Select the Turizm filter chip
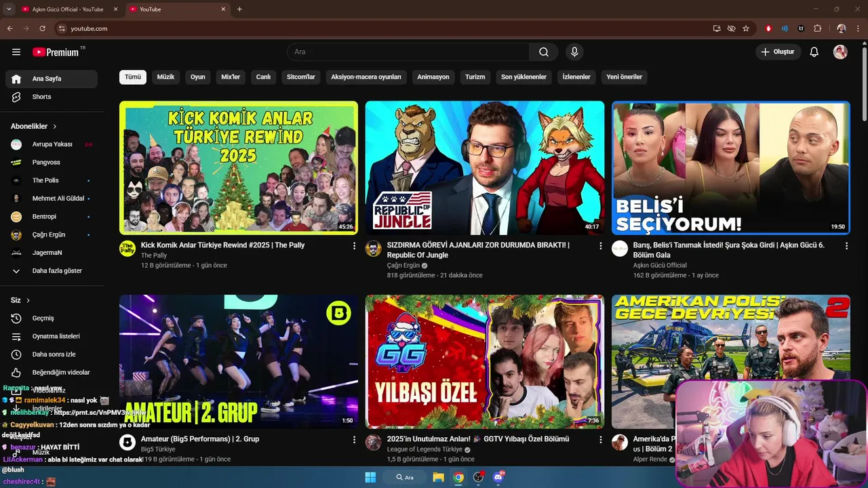The image size is (868, 488). point(475,77)
